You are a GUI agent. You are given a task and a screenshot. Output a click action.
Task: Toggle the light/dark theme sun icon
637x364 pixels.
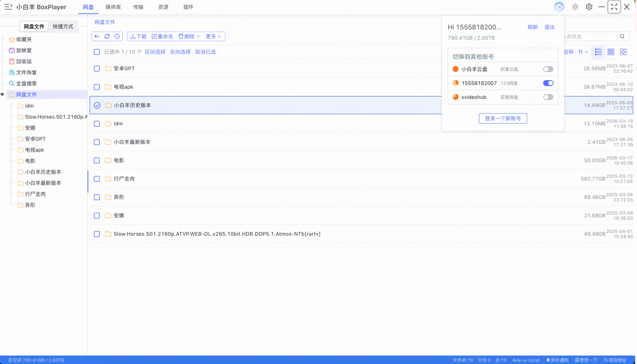(575, 7)
